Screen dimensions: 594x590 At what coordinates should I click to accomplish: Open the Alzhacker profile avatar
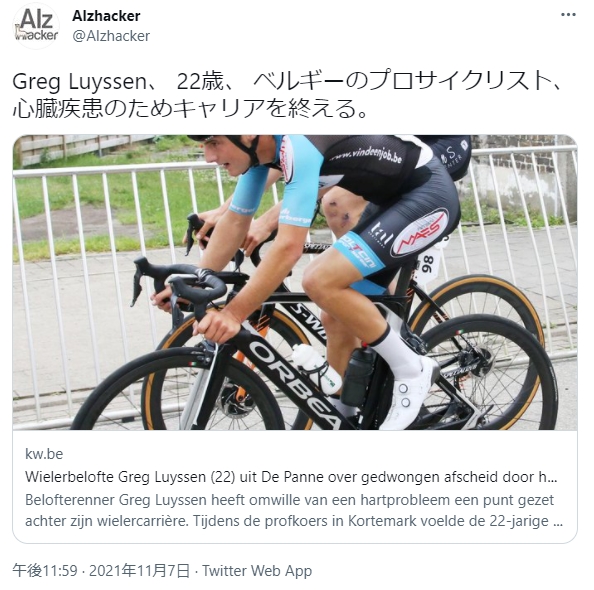(36, 26)
